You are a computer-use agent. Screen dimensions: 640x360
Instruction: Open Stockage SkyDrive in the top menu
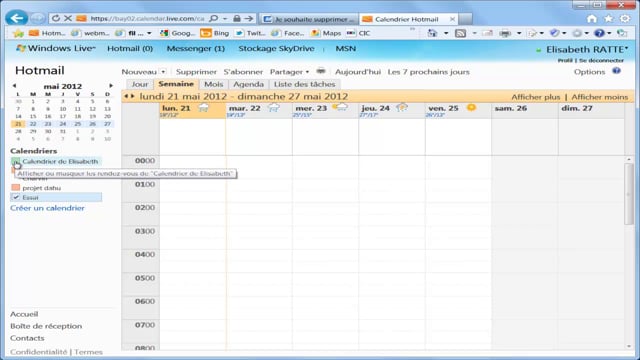(x=276, y=49)
